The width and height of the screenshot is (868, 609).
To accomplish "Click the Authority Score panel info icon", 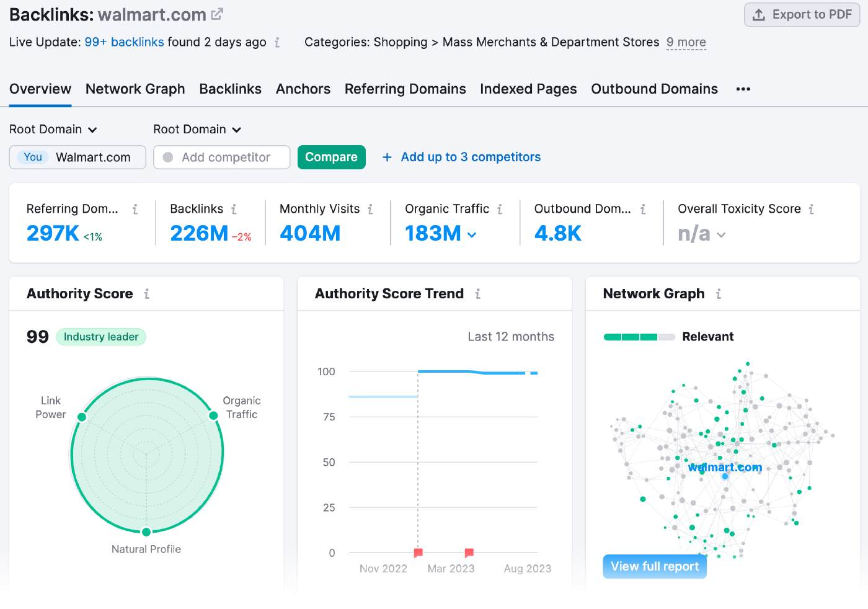I will [x=148, y=294].
